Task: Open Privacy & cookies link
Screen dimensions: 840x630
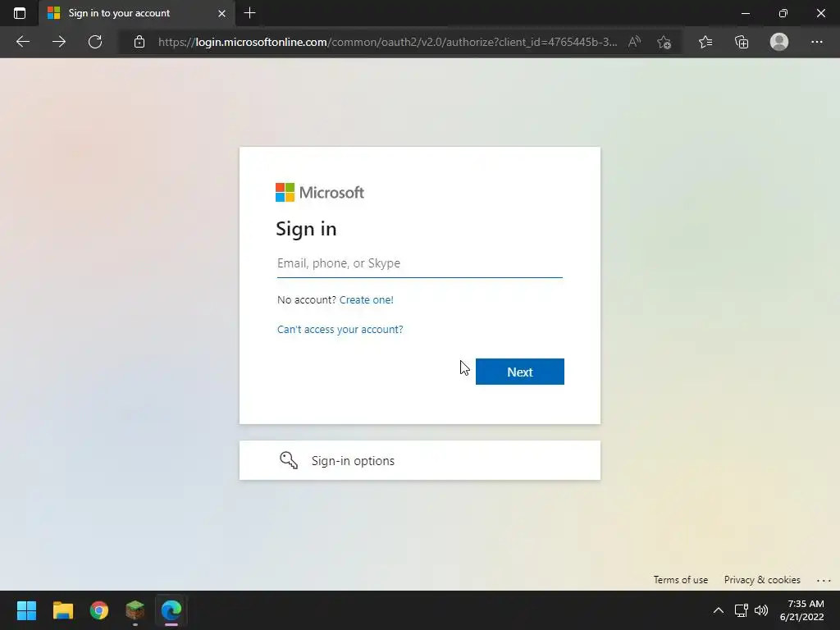Action: tap(762, 580)
